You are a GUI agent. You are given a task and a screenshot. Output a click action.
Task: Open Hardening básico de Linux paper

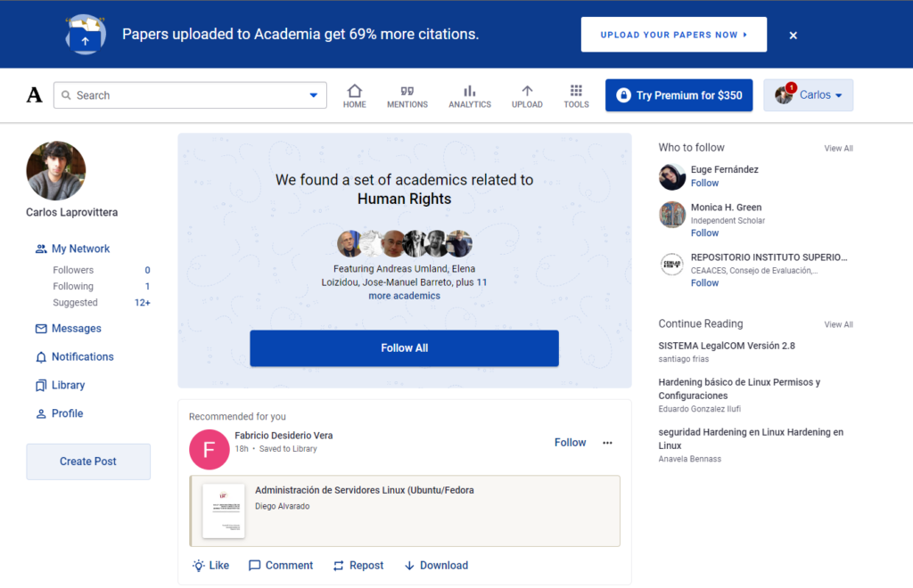pos(739,388)
